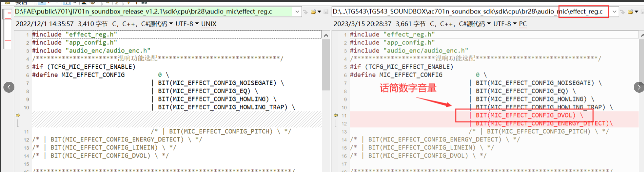The image size is (644, 172).
Task: Expand the right file path history dropdown
Action: (615, 12)
